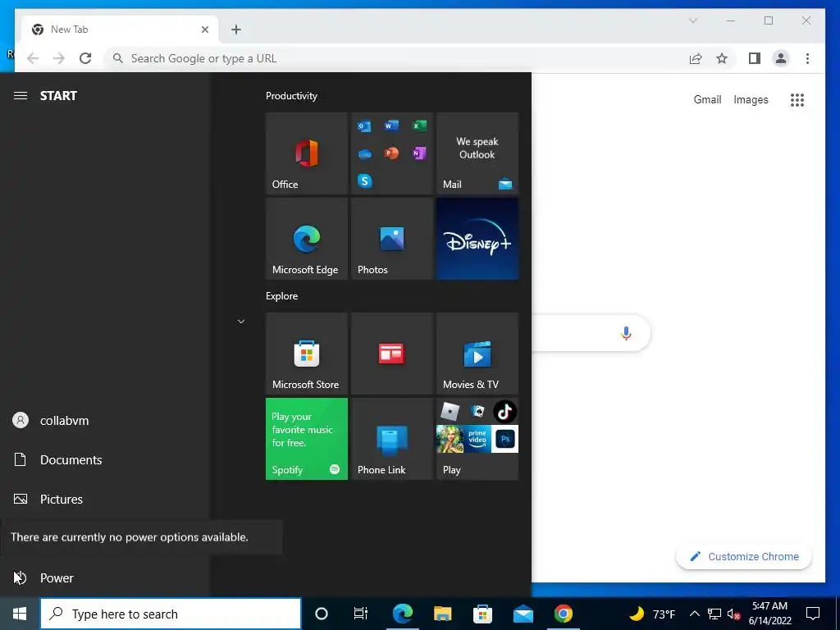The image size is (840, 630).
Task: Launch Microsoft Edge tile
Action: coord(307,239)
